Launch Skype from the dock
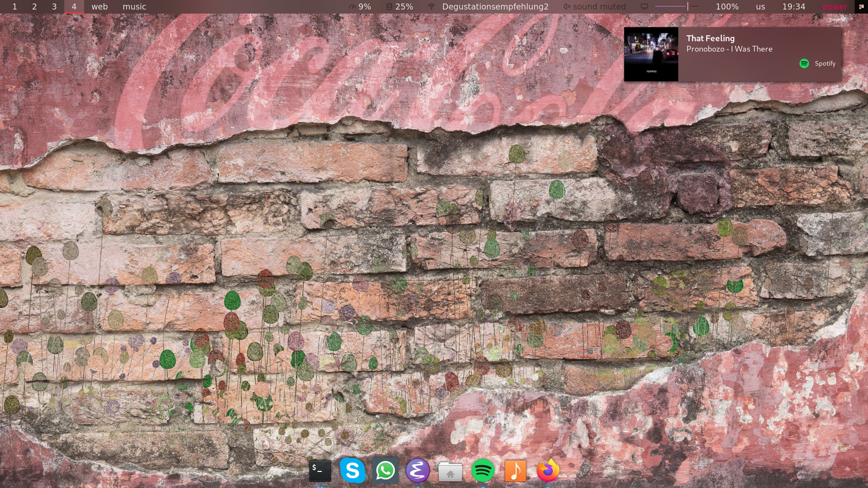This screenshot has width=868, height=488. [352, 470]
